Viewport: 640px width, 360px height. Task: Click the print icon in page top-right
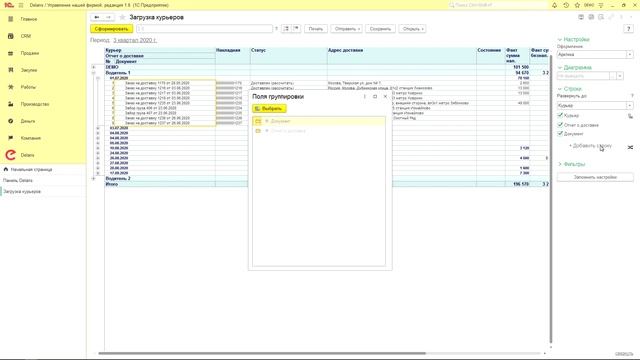coord(591,17)
